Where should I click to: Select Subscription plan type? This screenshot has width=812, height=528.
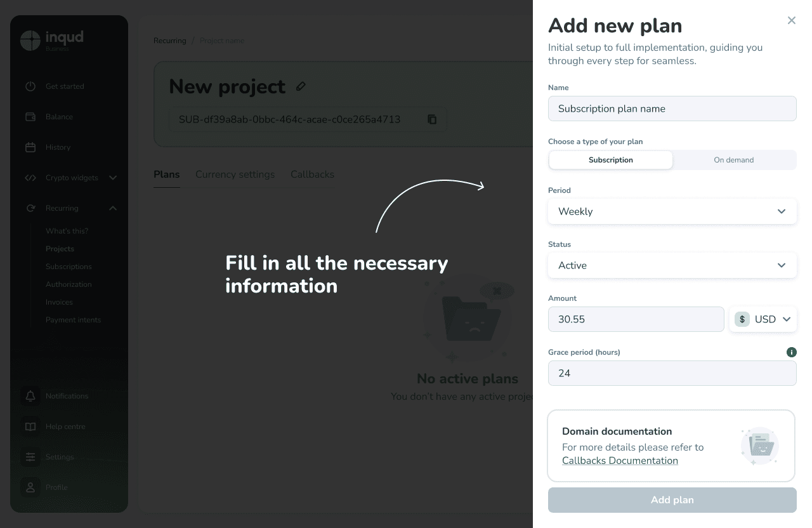(610, 160)
